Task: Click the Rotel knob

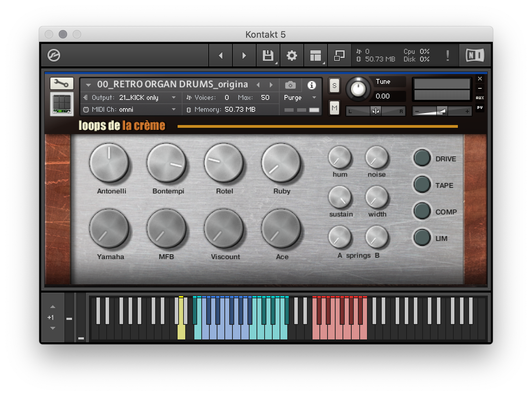Action: (x=223, y=163)
